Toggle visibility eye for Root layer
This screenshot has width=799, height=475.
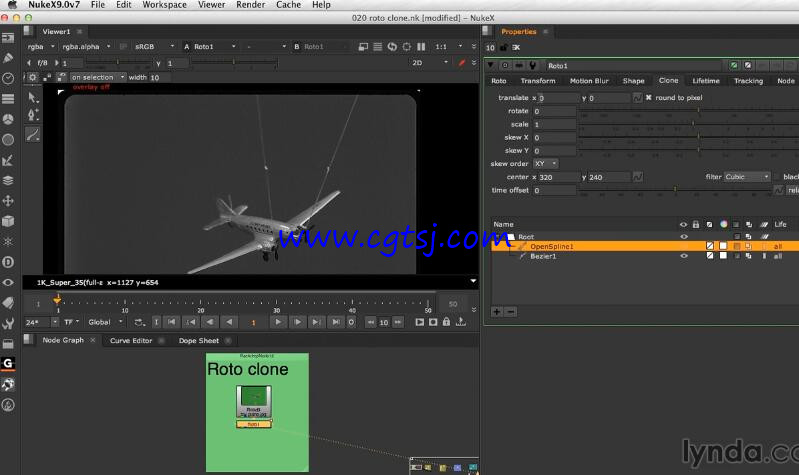click(684, 236)
